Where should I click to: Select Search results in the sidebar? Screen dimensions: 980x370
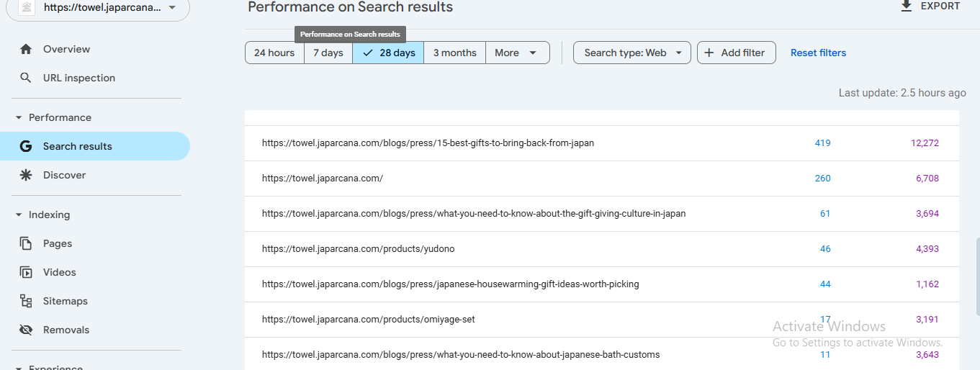point(95,146)
